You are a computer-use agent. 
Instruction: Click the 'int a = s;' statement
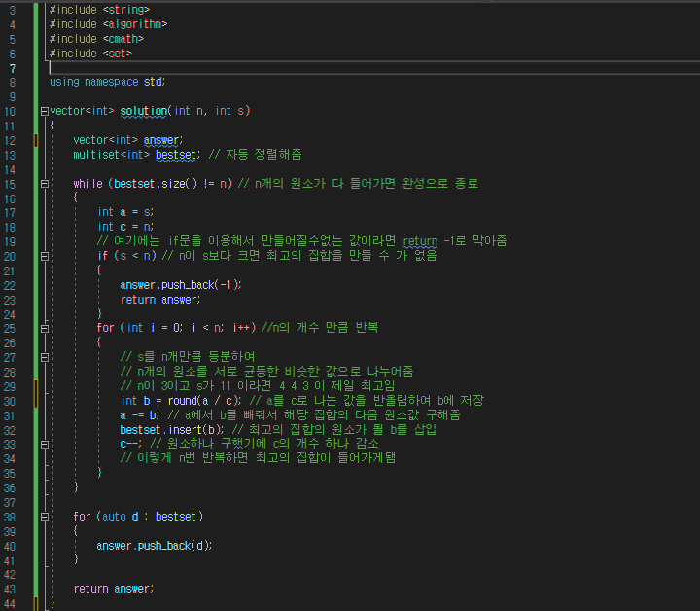[125, 212]
